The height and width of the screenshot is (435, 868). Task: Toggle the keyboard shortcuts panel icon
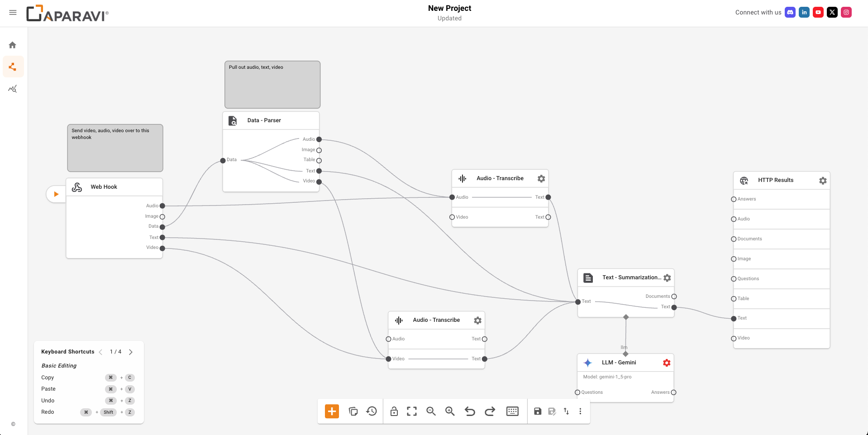(x=512, y=411)
